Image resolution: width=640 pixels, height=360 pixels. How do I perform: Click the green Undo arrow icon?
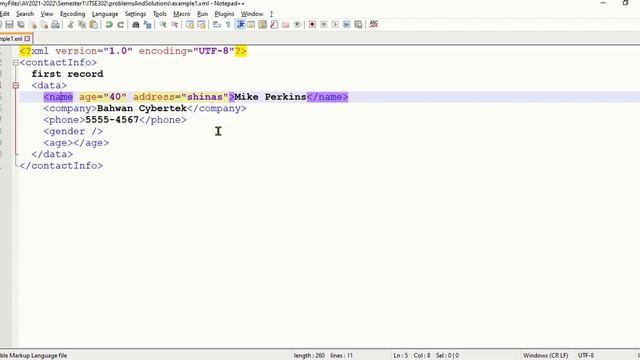click(x=109, y=24)
